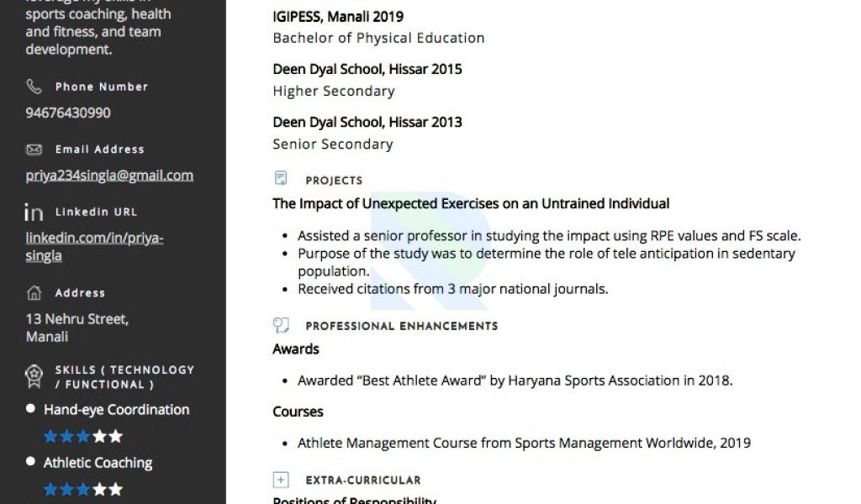Click the medal icon beside Skills heading
861x504 pixels.
[x=34, y=376]
